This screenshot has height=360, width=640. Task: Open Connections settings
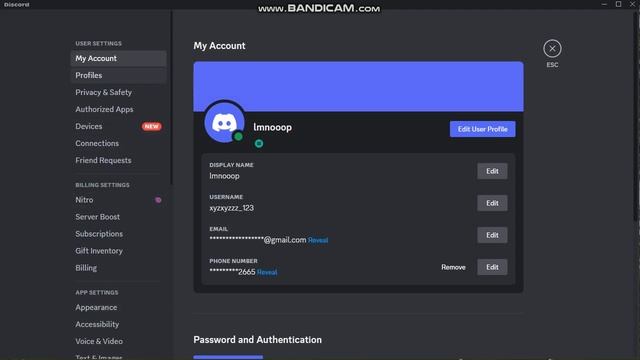click(118, 144)
